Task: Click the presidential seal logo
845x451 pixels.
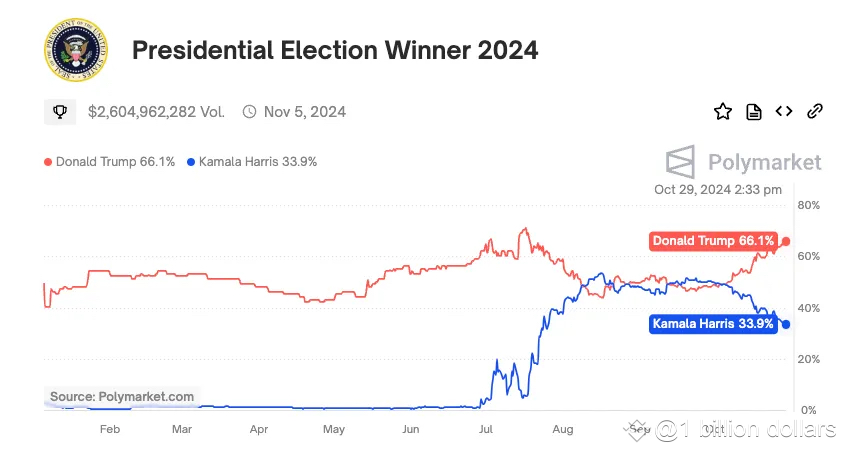Action: click(x=75, y=50)
